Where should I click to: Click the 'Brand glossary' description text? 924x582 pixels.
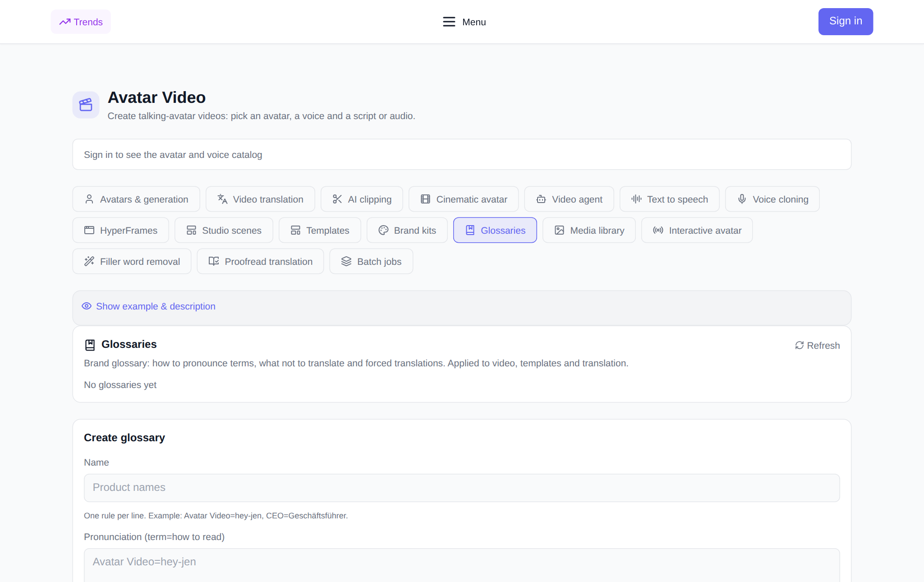pyautogui.click(x=356, y=363)
